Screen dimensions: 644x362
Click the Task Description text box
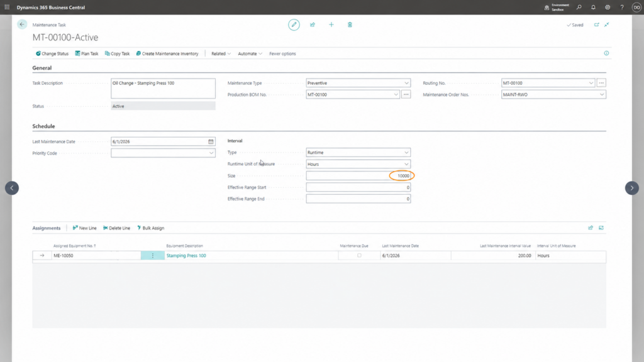pyautogui.click(x=163, y=88)
